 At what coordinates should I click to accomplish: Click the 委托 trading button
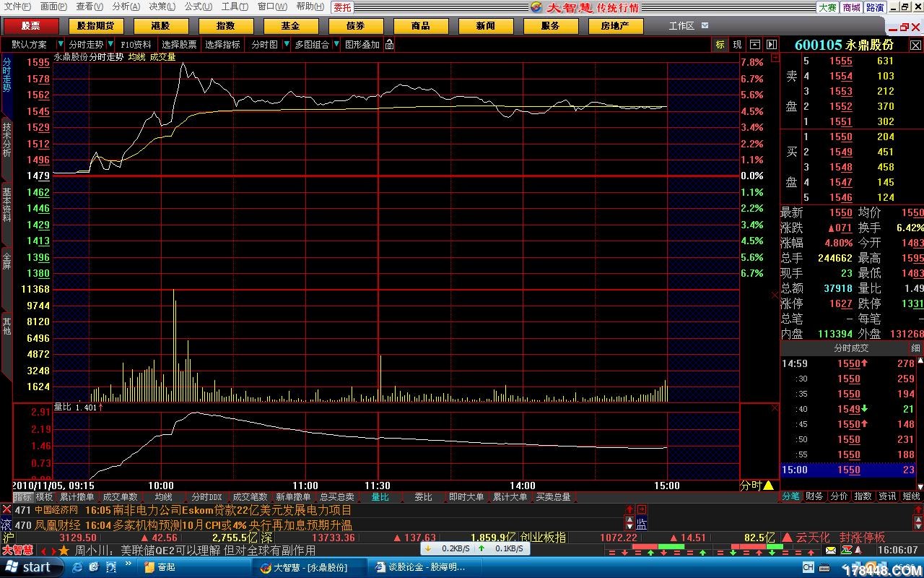coord(342,7)
